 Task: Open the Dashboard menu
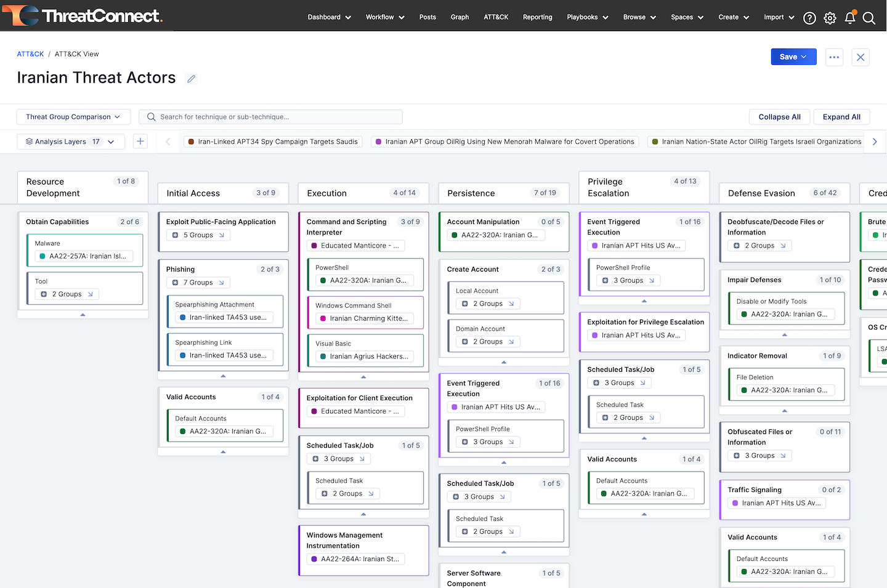pos(329,17)
